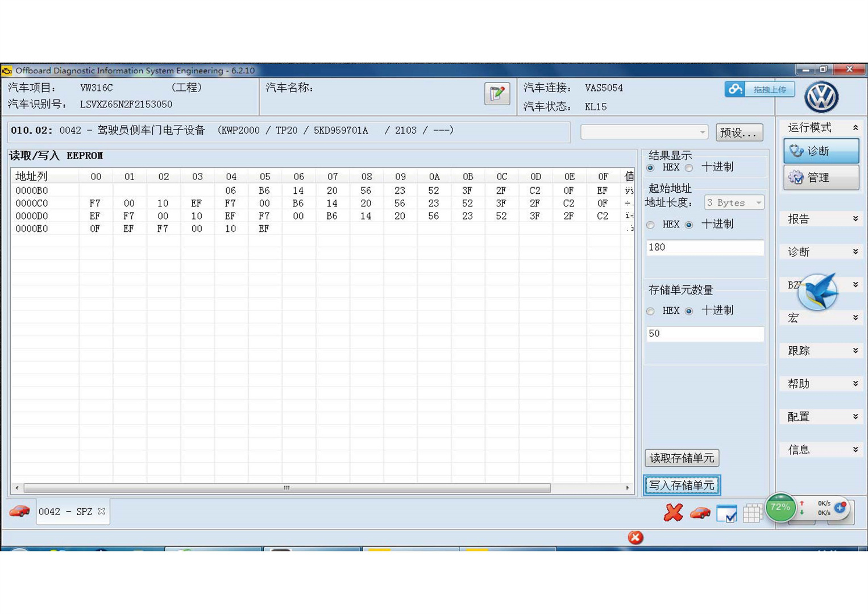This screenshot has width=868, height=614.
Task: Click the red circle error icon in status bar
Action: (636, 537)
